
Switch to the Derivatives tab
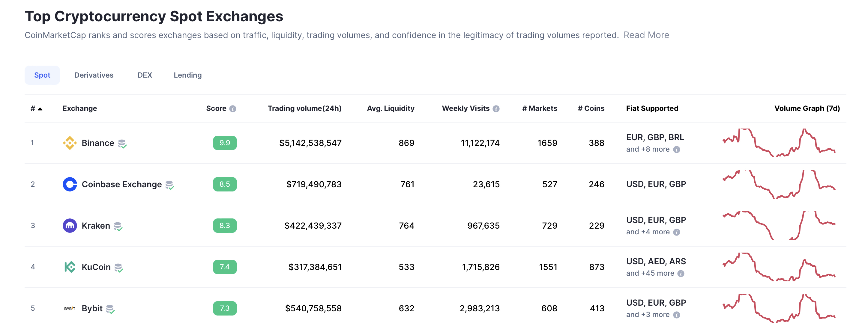[x=94, y=75]
